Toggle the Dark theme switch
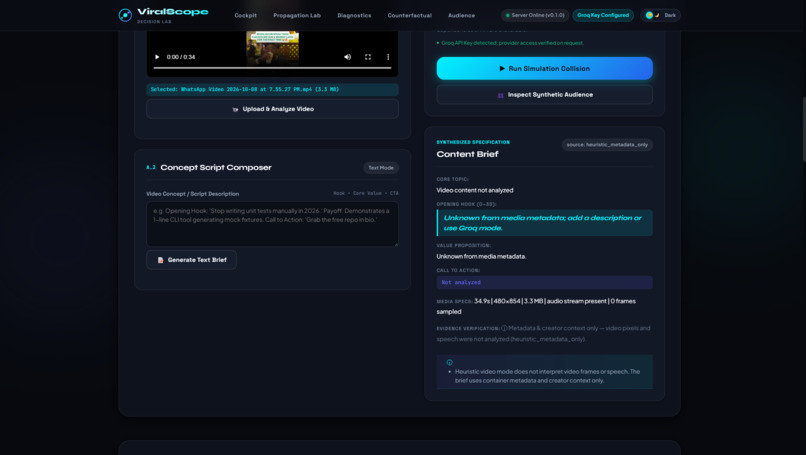This screenshot has height=455, width=806. click(x=661, y=15)
